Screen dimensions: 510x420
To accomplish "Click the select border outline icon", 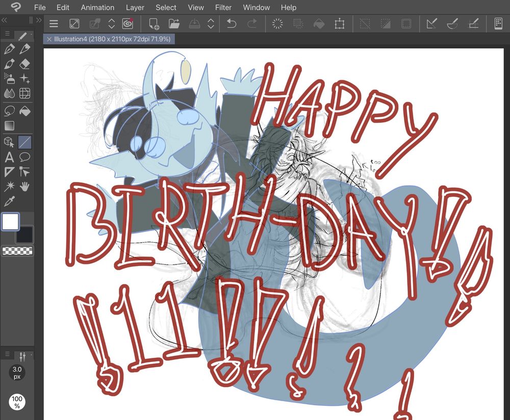I will (x=406, y=24).
